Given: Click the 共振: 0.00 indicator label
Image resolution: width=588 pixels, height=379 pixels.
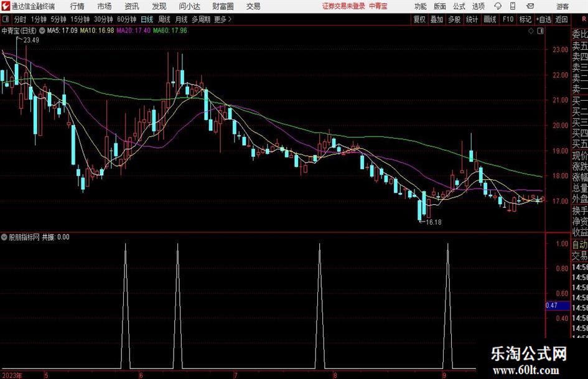Looking at the screenshot, I should coord(55,237).
